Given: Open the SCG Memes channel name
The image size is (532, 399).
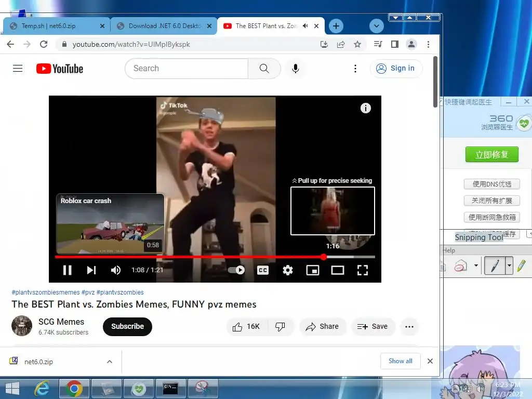Looking at the screenshot, I should [x=61, y=322].
